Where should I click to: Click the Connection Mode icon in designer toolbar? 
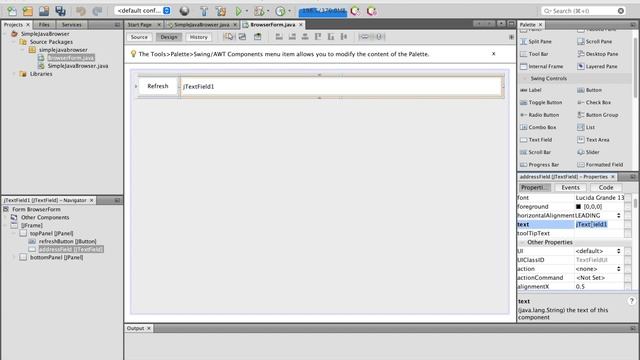[242, 37]
